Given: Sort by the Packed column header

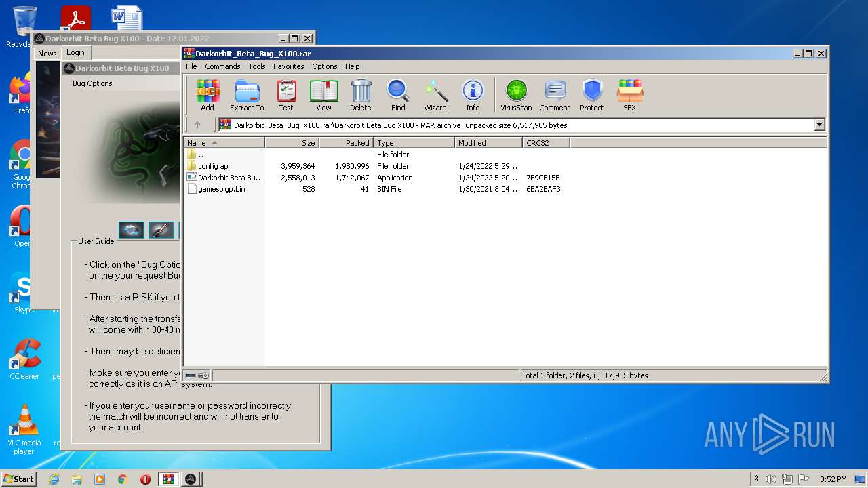Looking at the screenshot, I should pos(346,143).
